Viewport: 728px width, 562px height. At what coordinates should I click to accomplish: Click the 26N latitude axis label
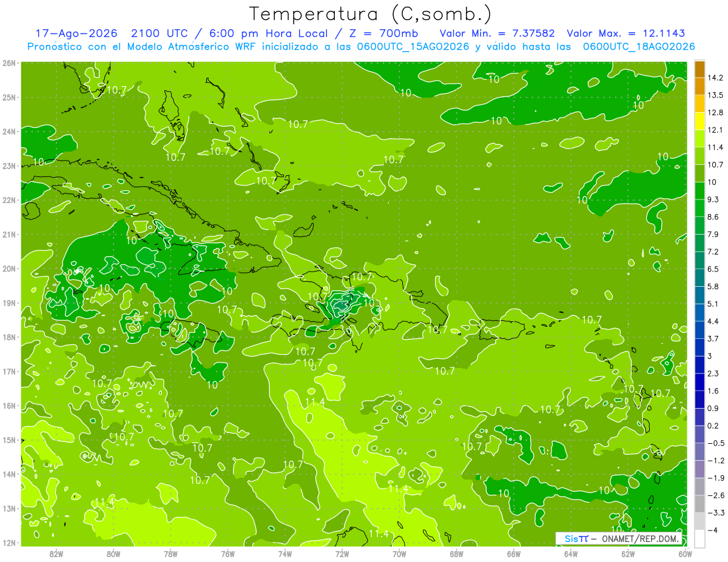point(8,63)
